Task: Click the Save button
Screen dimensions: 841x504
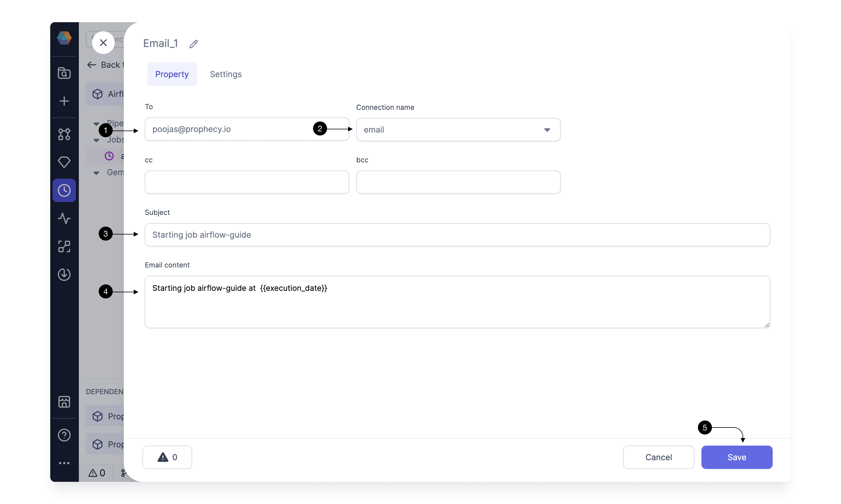Action: pos(737,457)
